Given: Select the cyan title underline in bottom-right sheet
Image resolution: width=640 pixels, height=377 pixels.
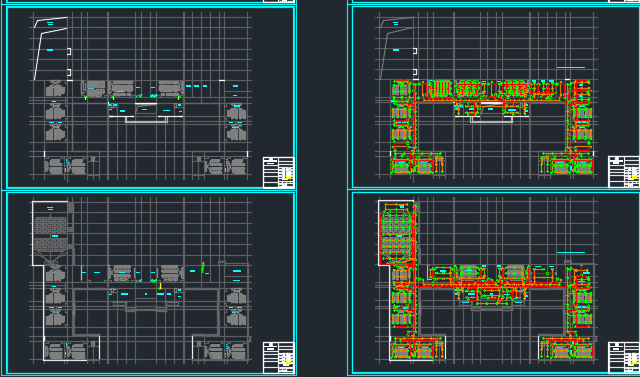Looking at the screenshot, I should [571, 252].
